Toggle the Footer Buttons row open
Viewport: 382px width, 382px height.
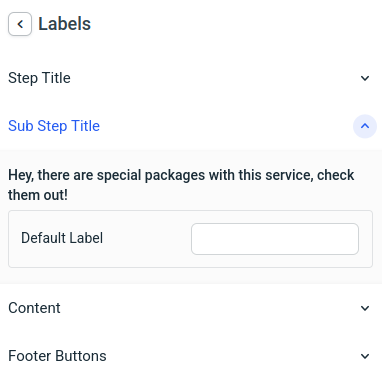(x=191, y=356)
